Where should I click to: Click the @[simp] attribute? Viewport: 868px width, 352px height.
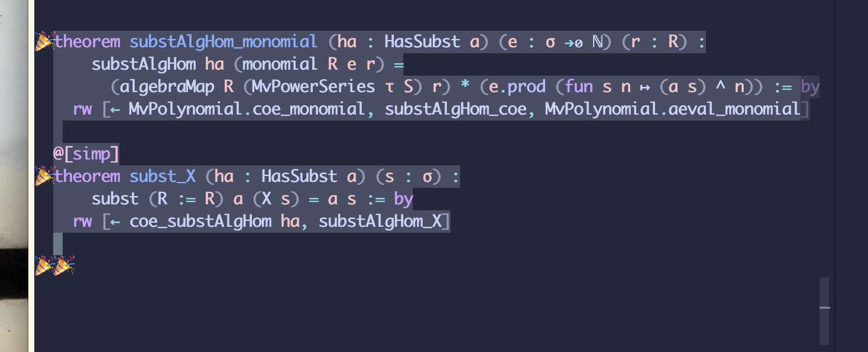(x=86, y=154)
